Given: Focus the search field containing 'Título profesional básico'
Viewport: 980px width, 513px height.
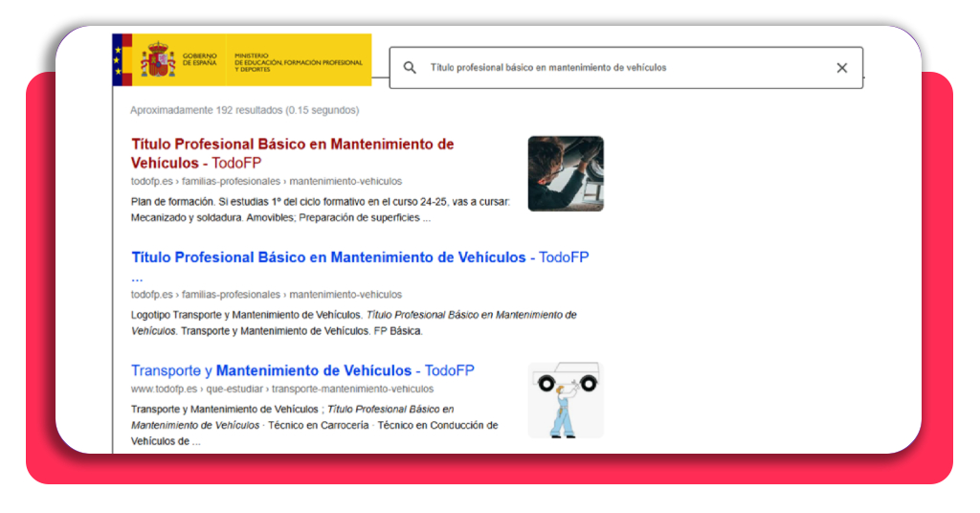Looking at the screenshot, I should (x=626, y=68).
